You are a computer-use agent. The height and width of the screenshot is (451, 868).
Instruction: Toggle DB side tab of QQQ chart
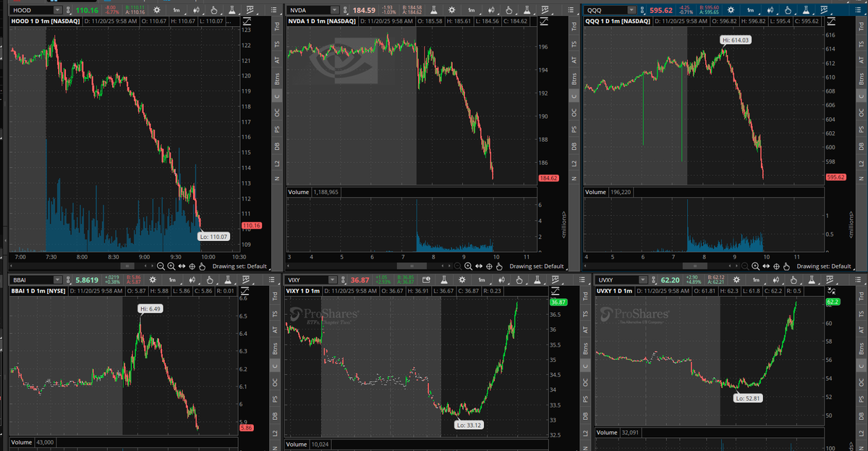pos(861,146)
